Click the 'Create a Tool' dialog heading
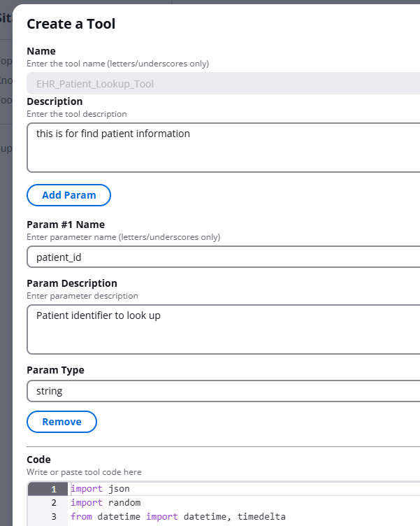The height and width of the screenshot is (526, 420). 71,24
